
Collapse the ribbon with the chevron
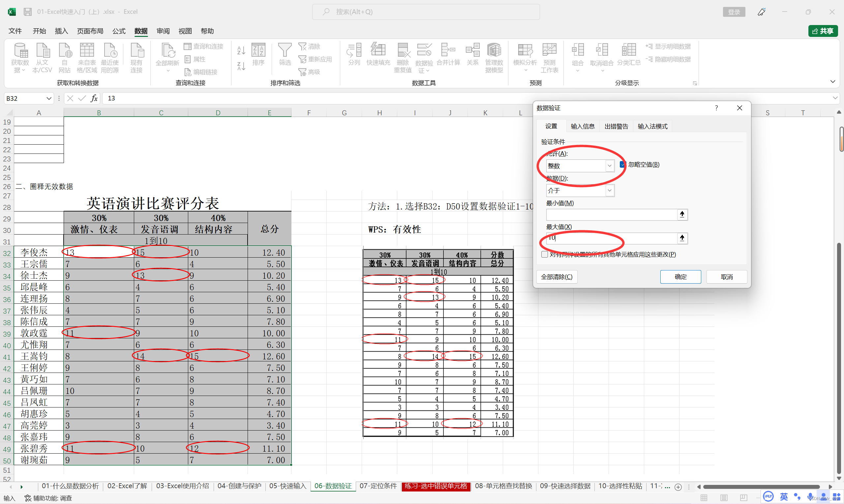[833, 81]
